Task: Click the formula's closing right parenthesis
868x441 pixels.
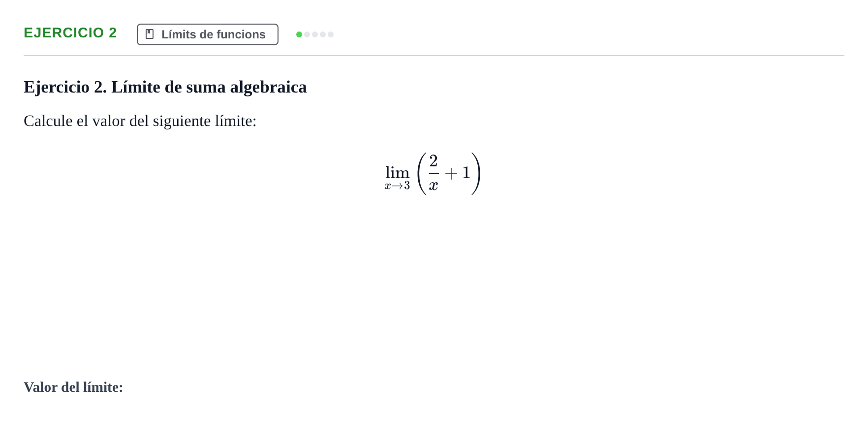Action: (x=476, y=173)
